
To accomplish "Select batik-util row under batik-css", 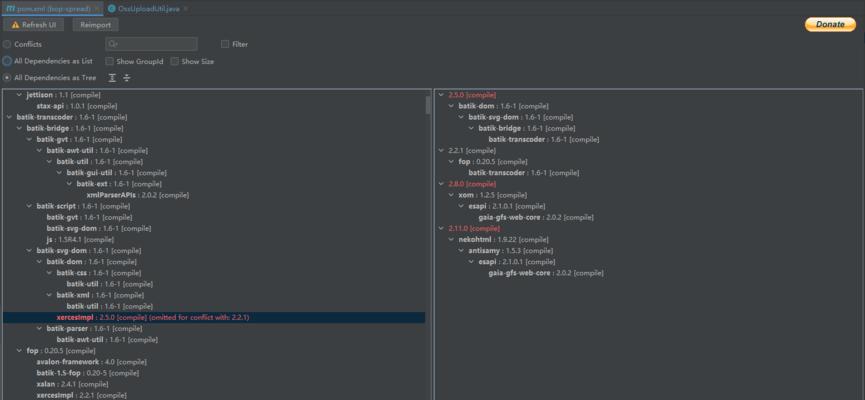I will pos(109,284).
